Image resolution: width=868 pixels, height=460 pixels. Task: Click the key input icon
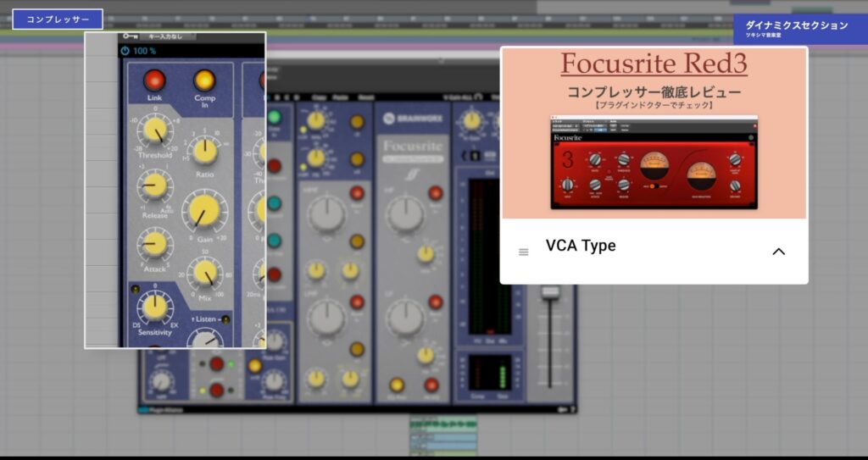tap(130, 36)
